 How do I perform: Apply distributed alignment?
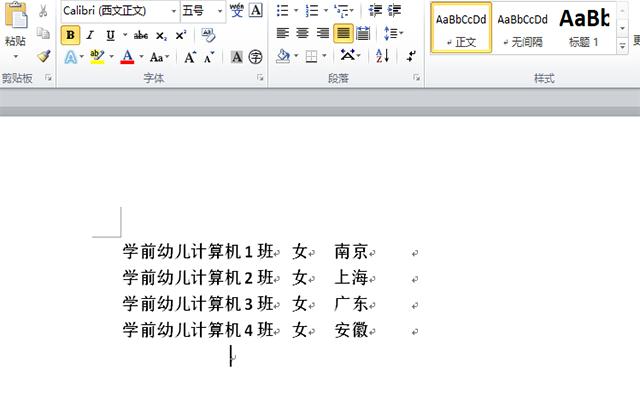[363, 33]
